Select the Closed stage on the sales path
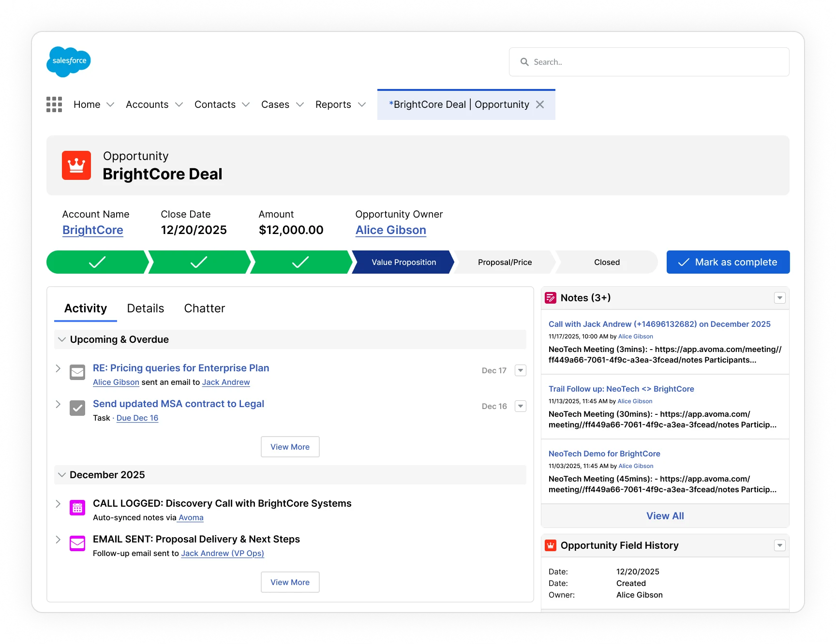This screenshot has width=836, height=644. point(606,262)
